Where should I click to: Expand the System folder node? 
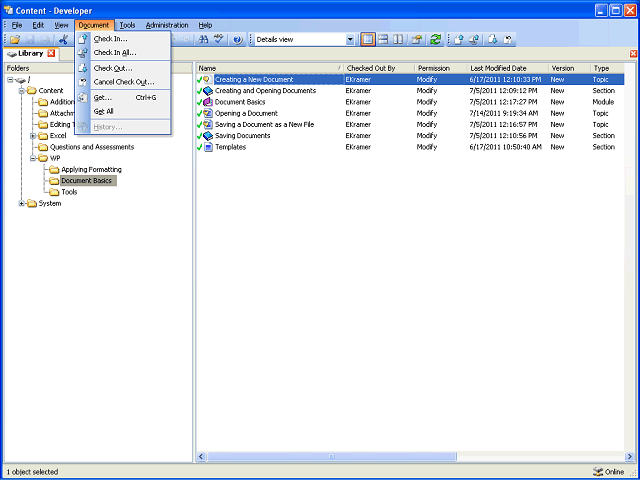point(22,203)
